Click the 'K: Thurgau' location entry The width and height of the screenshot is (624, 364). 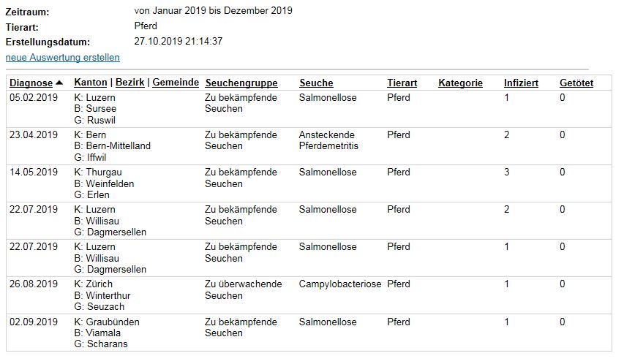point(98,172)
